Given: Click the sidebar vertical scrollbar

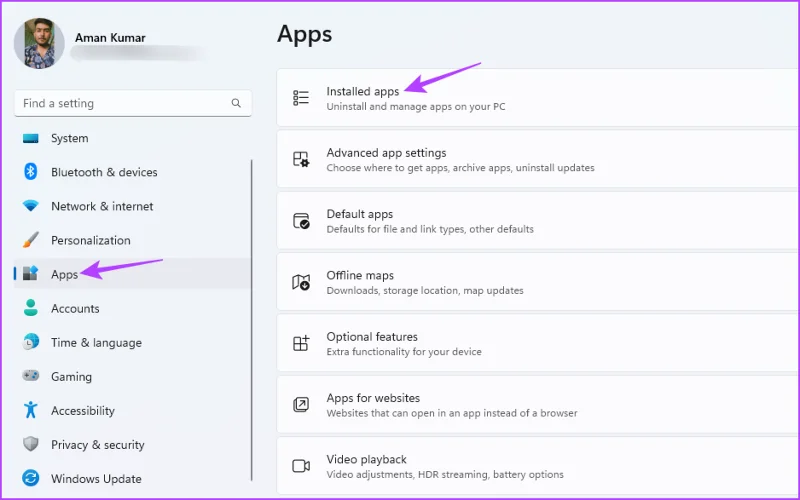Looking at the screenshot, I should [x=252, y=320].
